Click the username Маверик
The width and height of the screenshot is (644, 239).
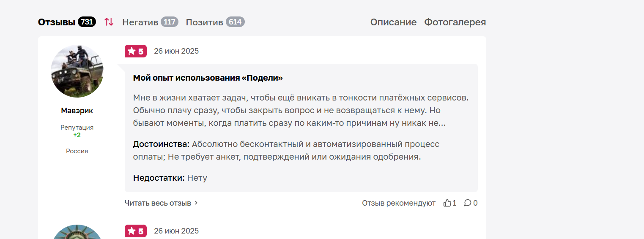click(x=77, y=111)
